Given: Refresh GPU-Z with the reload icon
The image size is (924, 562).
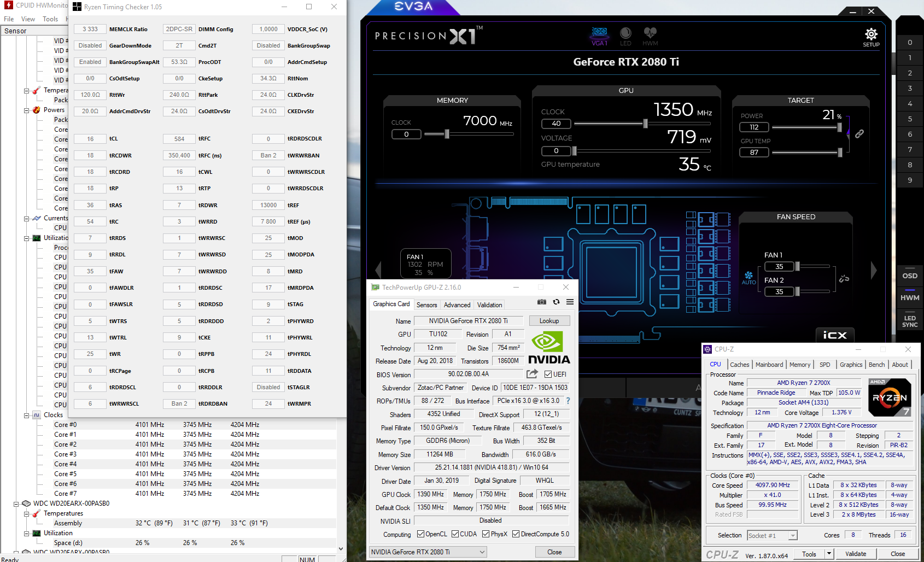Looking at the screenshot, I should point(556,302).
